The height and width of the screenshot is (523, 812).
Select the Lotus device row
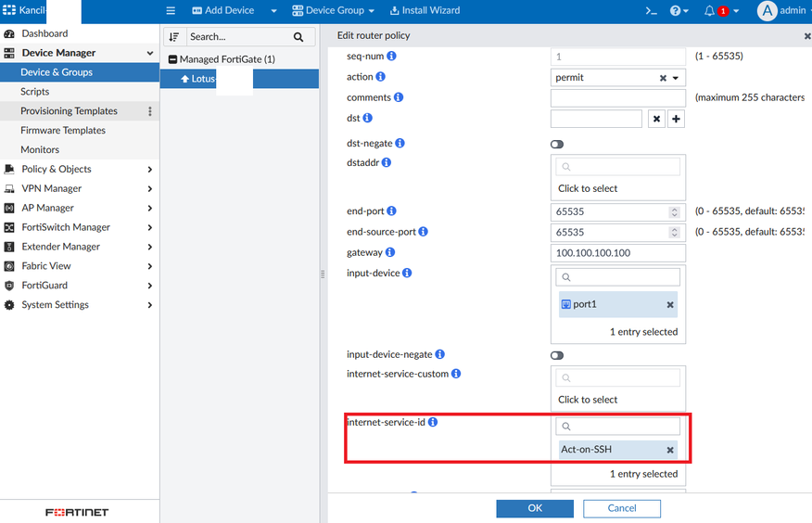(x=239, y=79)
